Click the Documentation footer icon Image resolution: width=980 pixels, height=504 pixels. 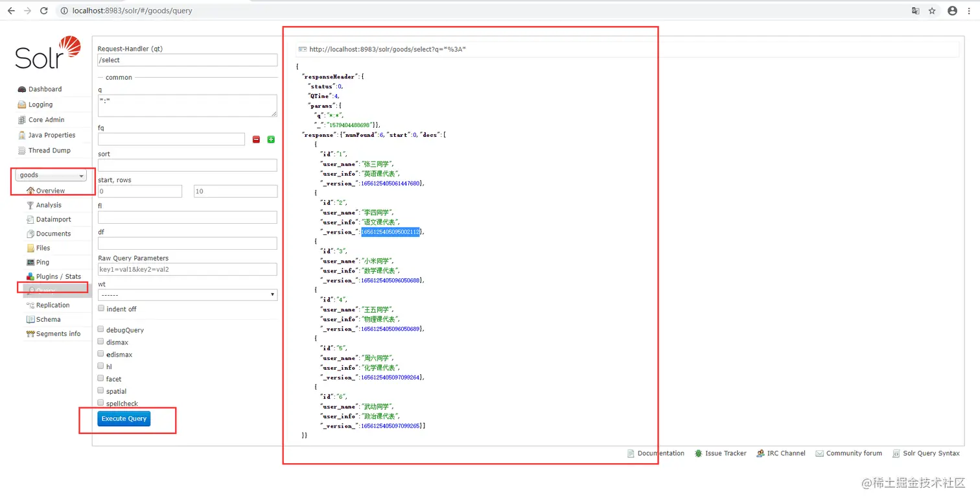click(631, 453)
